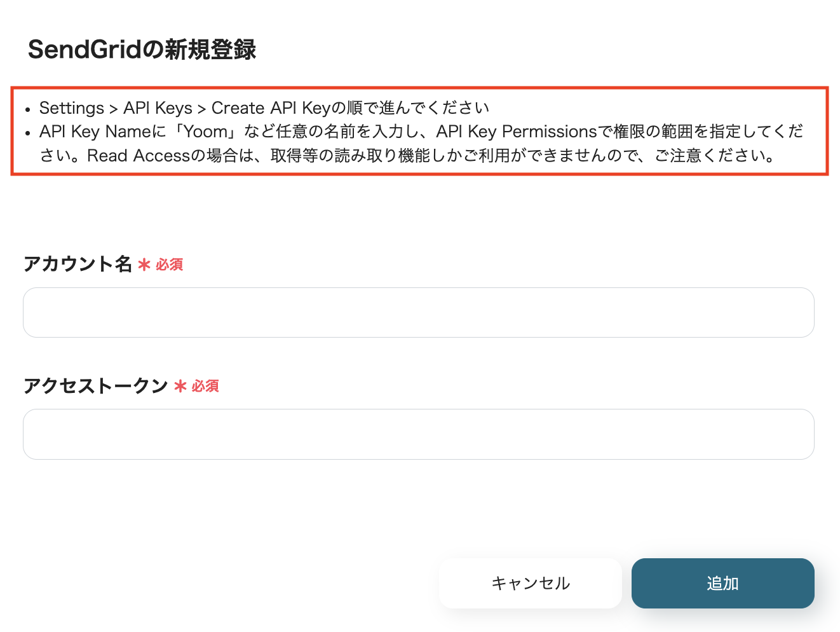Click the アクセストークン field label
This screenshot has width=840, height=632.
(x=95, y=385)
